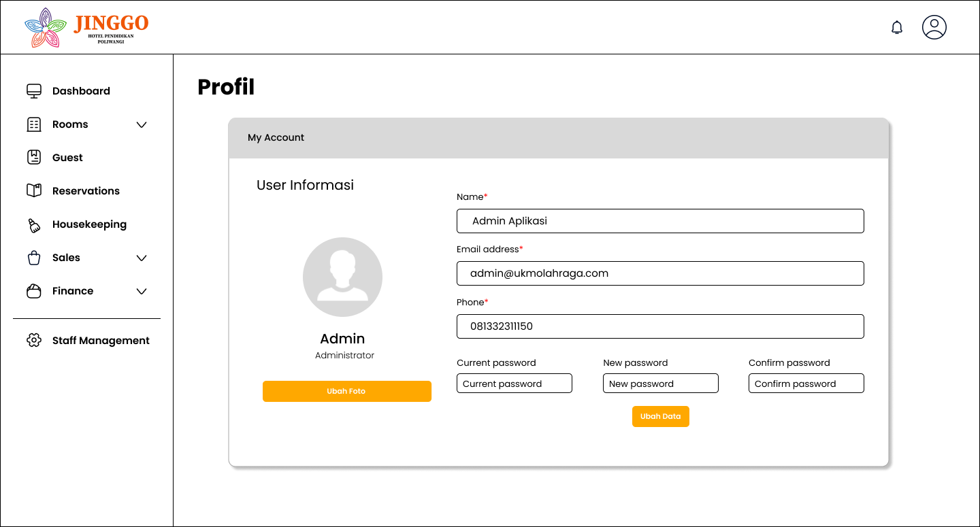Click the Confirm password label
980x527 pixels.
[789, 363]
